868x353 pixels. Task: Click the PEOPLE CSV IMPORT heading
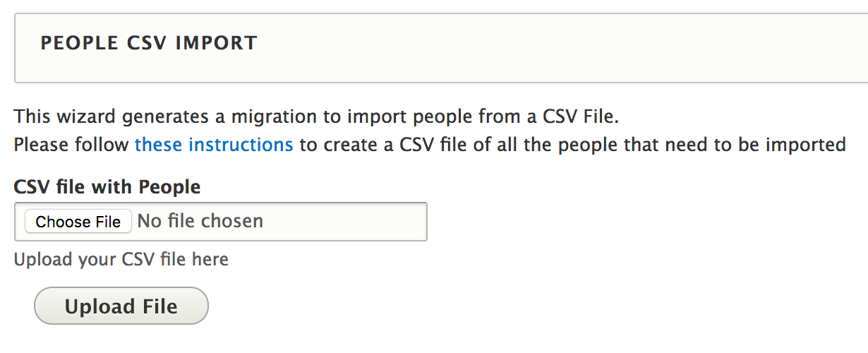click(149, 43)
